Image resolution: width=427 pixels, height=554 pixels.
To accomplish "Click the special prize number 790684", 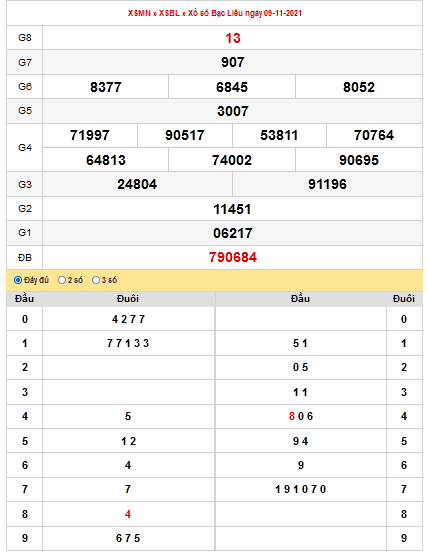I will 233,257.
